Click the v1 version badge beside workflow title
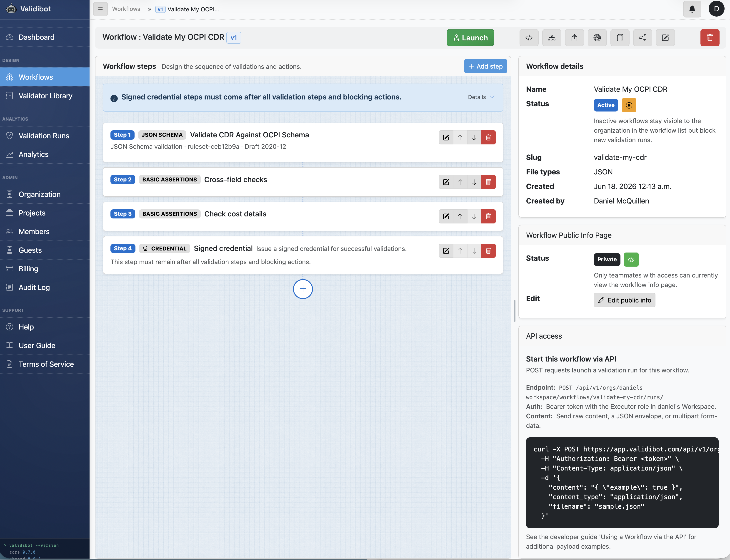The height and width of the screenshot is (560, 730). 234,37
